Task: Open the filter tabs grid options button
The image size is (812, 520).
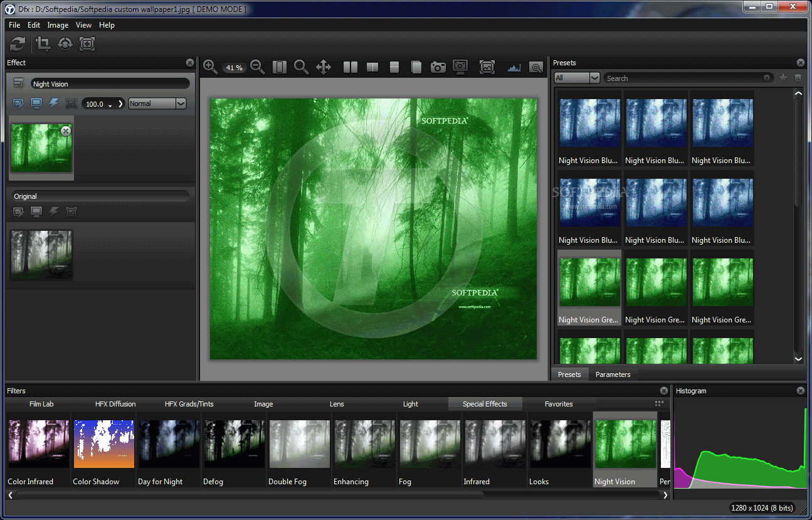Action: pos(659,403)
